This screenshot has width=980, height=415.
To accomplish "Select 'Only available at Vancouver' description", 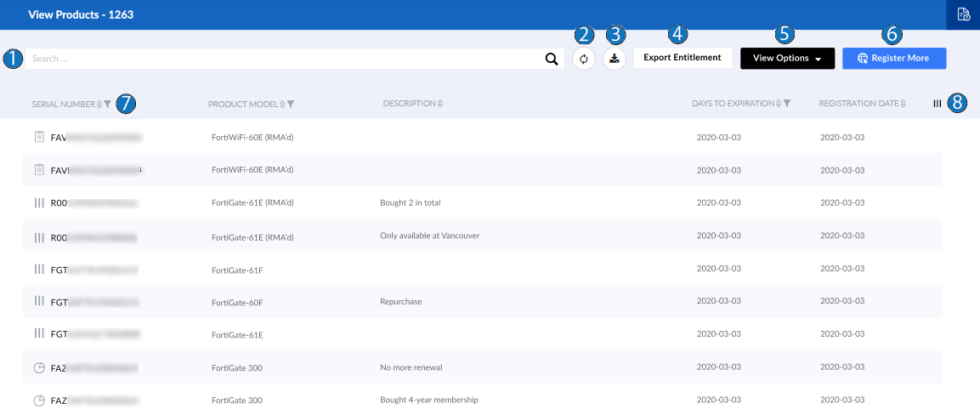I will [x=429, y=236].
